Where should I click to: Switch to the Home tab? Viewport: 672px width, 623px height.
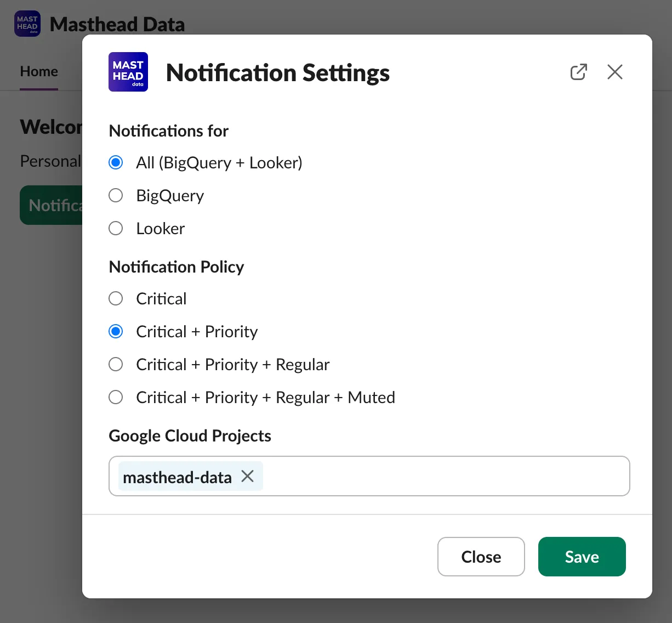pyautogui.click(x=39, y=72)
